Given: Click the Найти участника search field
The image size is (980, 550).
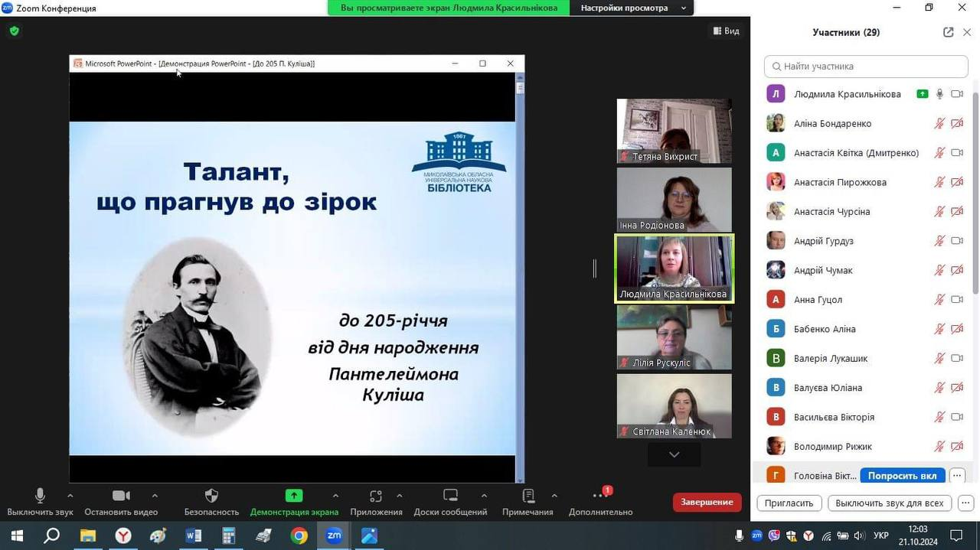Looking at the screenshot, I should point(865,67).
